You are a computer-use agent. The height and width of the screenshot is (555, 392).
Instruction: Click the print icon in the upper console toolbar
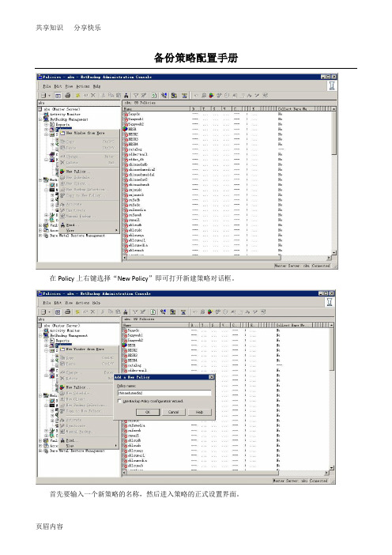[x=68, y=95]
